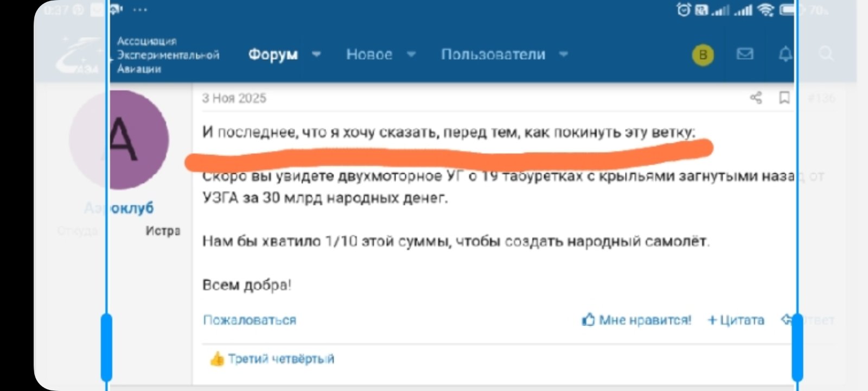Open the notifications bell

(785, 54)
